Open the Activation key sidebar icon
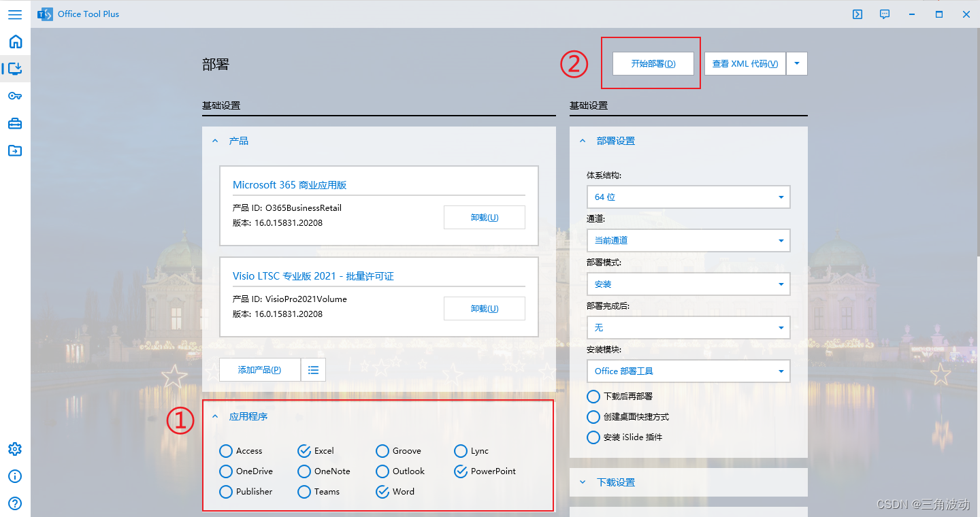Image resolution: width=980 pixels, height=517 pixels. [15, 96]
